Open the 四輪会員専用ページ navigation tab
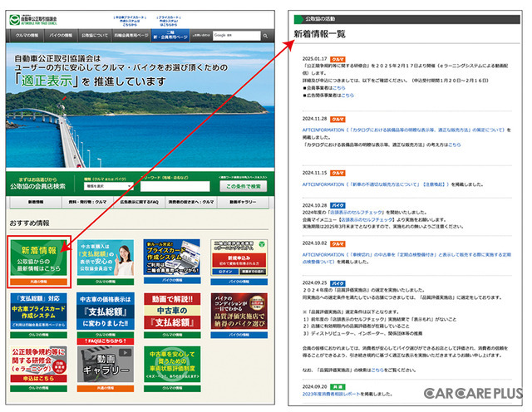The height and width of the screenshot is (412, 532). click(131, 35)
